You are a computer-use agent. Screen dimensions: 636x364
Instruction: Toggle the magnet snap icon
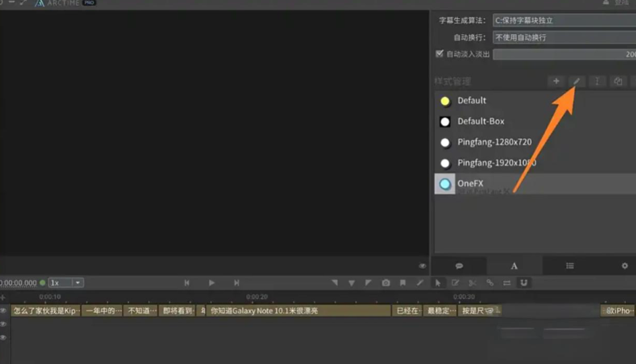click(524, 283)
